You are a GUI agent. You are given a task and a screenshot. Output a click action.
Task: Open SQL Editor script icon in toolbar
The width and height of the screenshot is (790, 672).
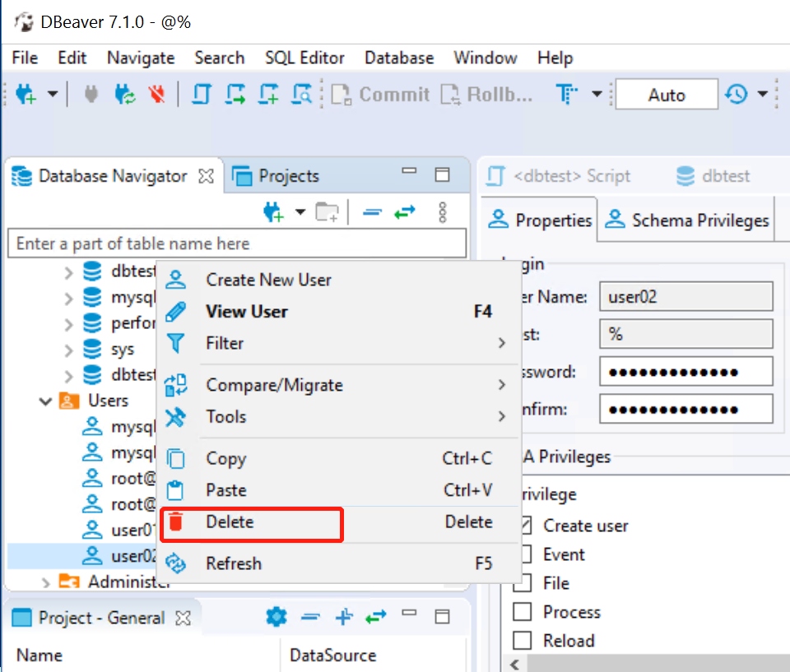pos(201,95)
